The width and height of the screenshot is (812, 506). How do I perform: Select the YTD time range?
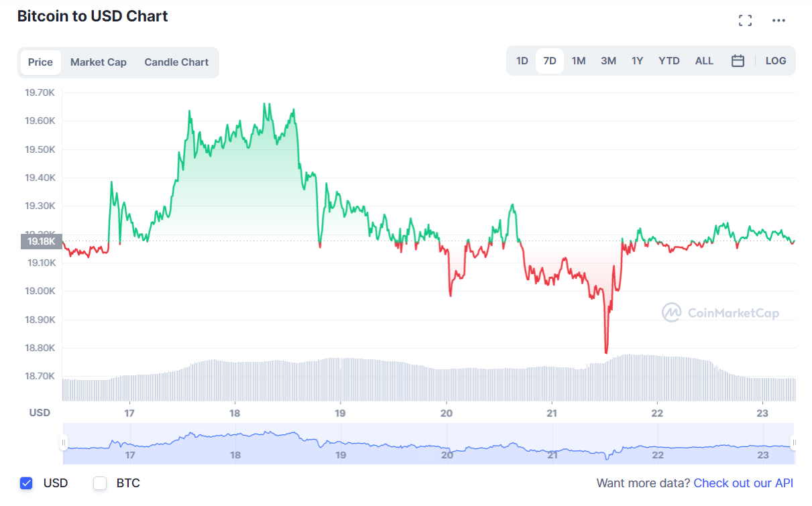click(x=669, y=60)
